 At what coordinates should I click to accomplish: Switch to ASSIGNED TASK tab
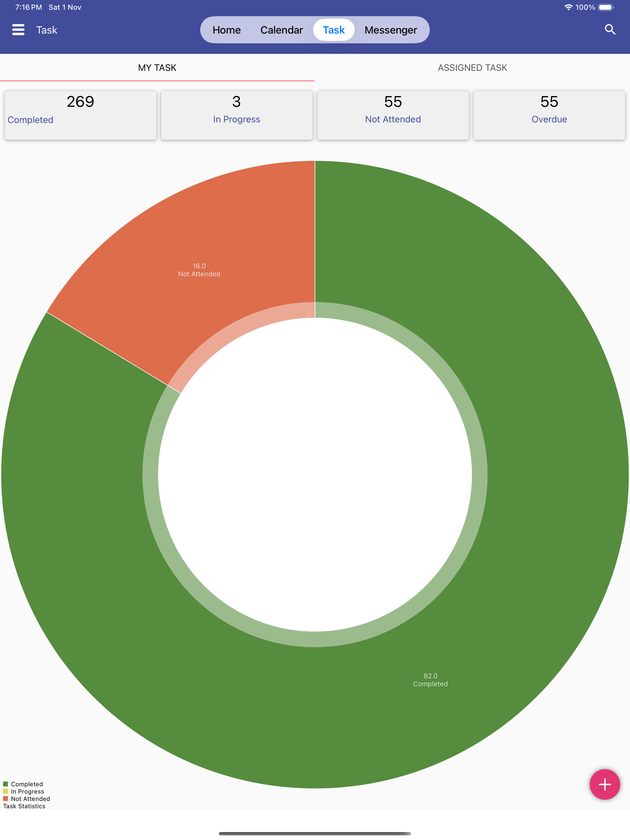[x=472, y=67]
